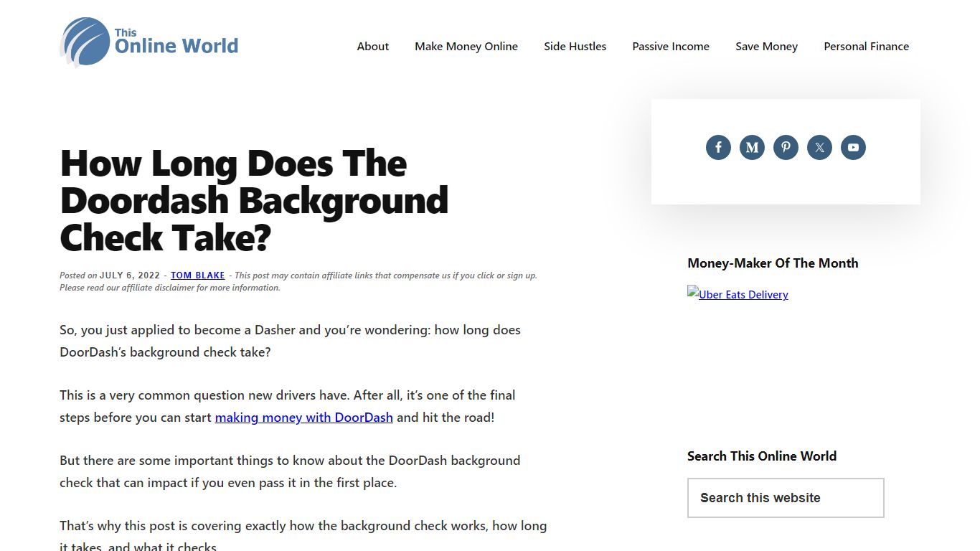Open the Facebook social icon
The width and height of the screenshot is (980, 551).
point(718,148)
